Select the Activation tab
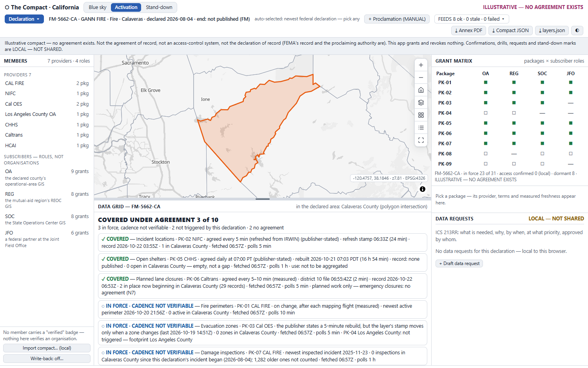 coord(126,7)
